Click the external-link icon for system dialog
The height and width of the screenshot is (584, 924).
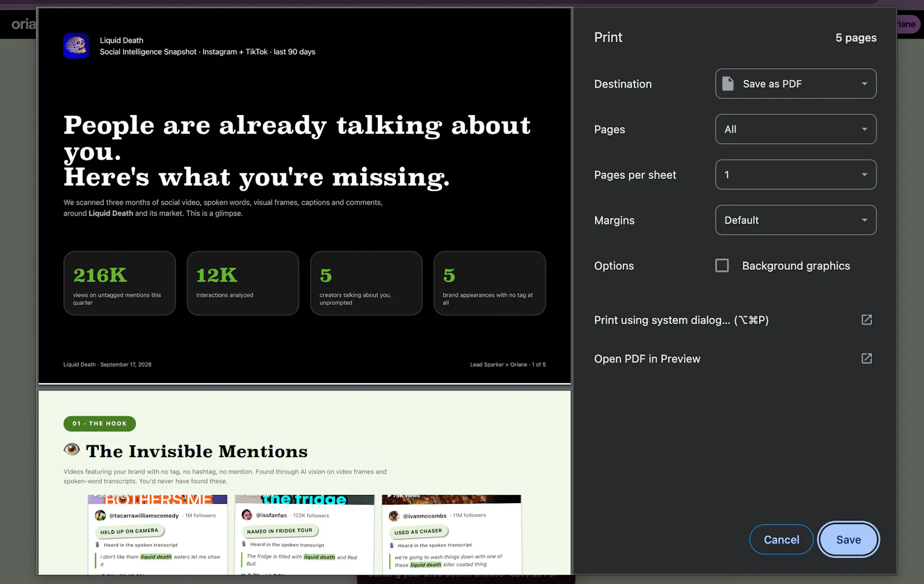[x=867, y=319]
